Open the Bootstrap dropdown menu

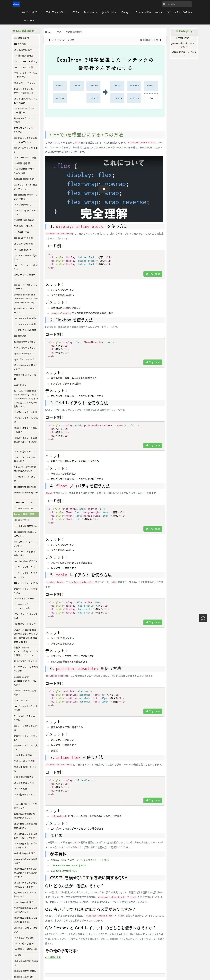[x=91, y=12]
